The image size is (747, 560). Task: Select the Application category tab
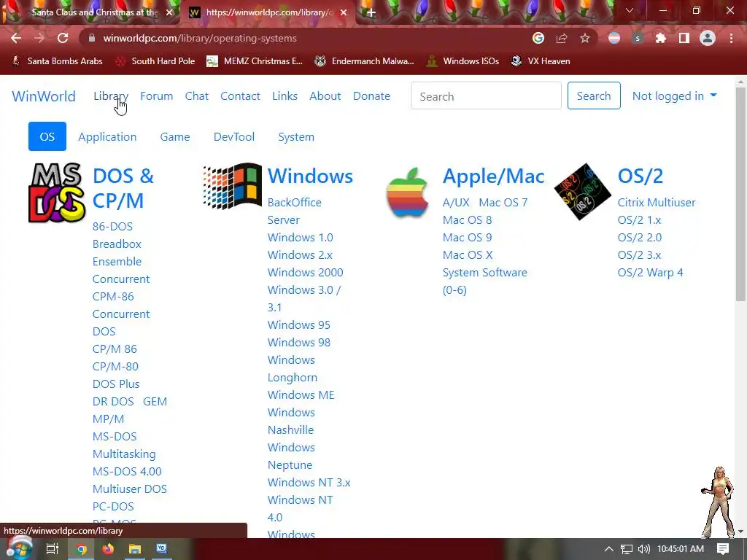tap(107, 136)
